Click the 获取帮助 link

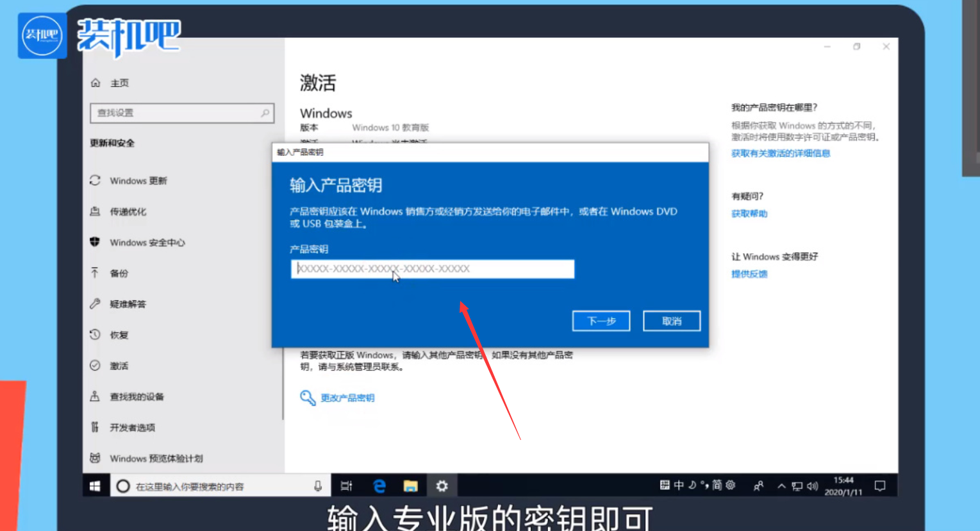click(x=749, y=214)
